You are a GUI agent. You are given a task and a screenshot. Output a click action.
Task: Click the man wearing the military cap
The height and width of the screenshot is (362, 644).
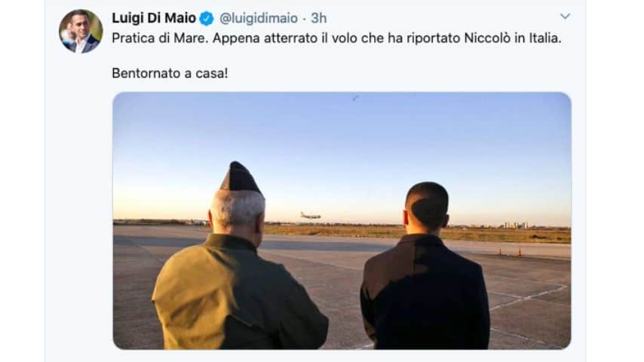click(x=238, y=263)
